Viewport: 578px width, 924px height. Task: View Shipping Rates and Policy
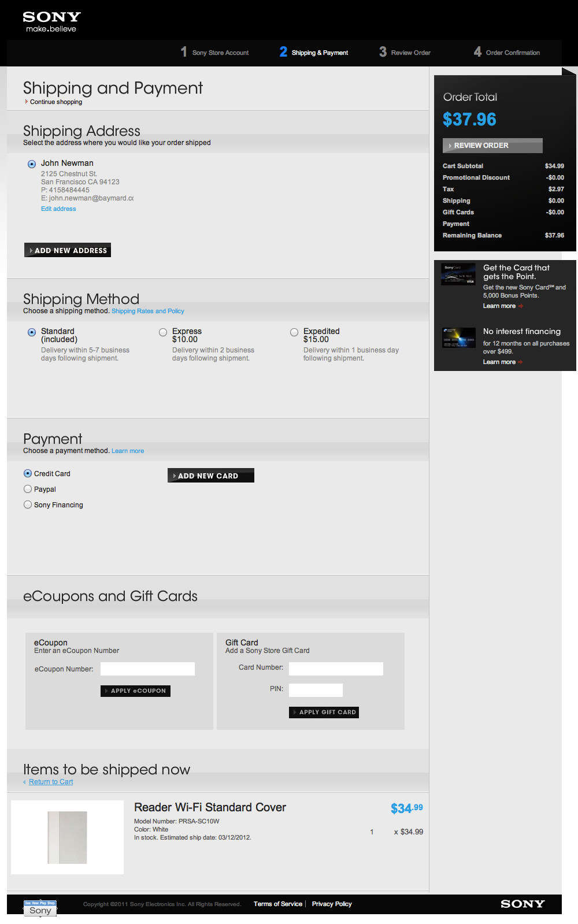pos(148,311)
